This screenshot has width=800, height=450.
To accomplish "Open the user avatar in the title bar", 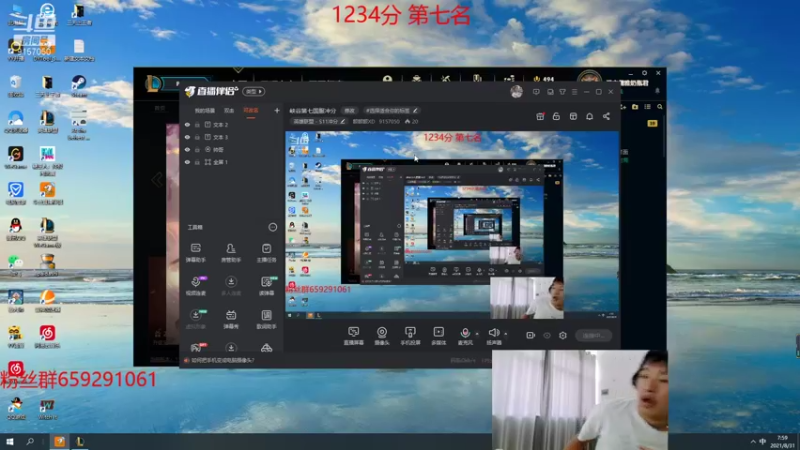I will click(x=516, y=91).
